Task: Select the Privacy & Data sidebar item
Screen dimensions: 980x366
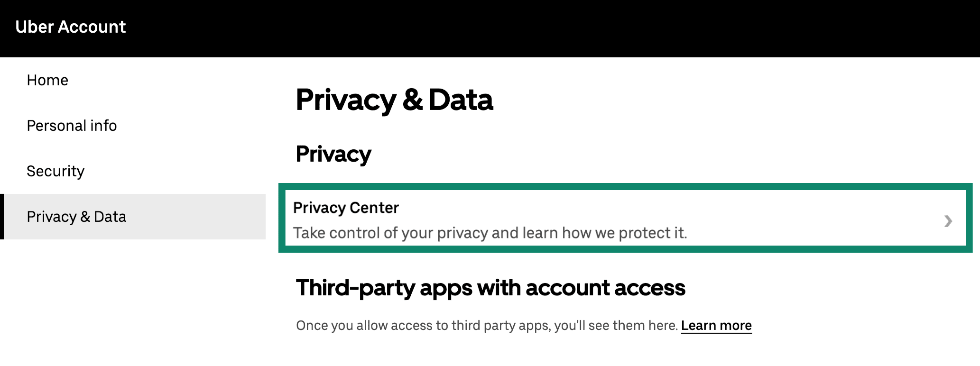Action: [76, 217]
